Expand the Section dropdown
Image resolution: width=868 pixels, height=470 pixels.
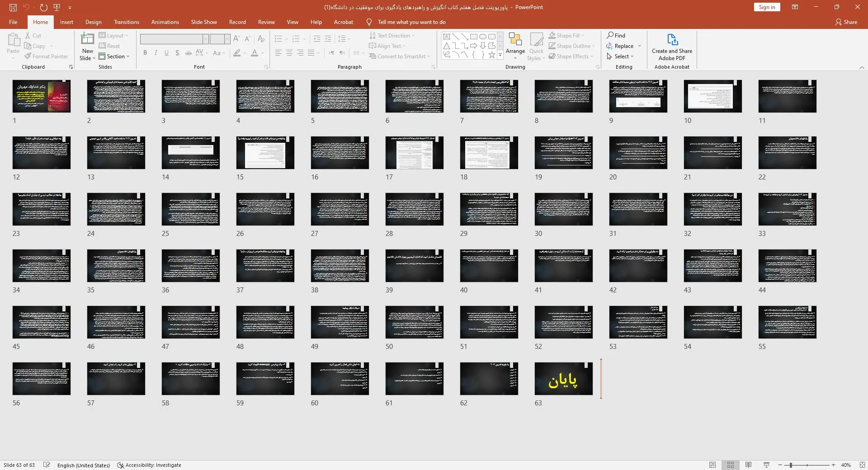tap(114, 56)
